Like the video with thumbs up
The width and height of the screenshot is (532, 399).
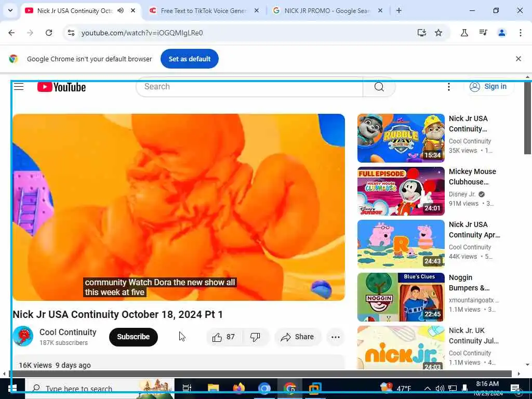coord(223,337)
